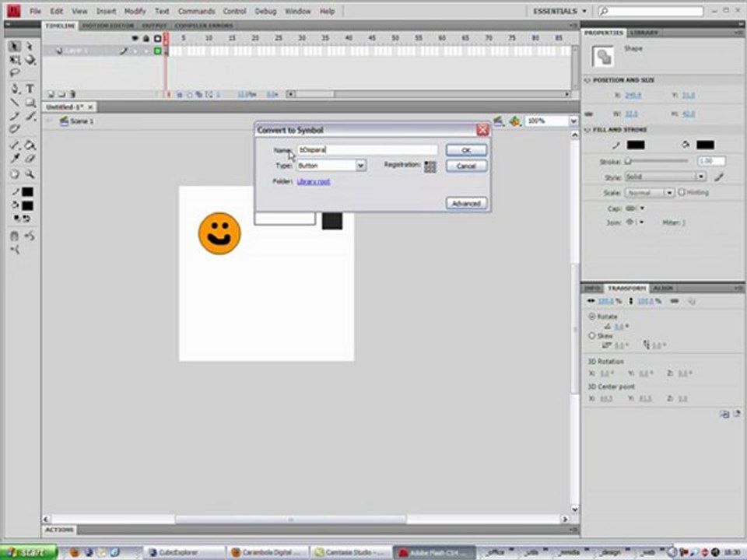The width and height of the screenshot is (747, 560).
Task: Click the Edit stroke style pencil icon
Action: click(719, 177)
